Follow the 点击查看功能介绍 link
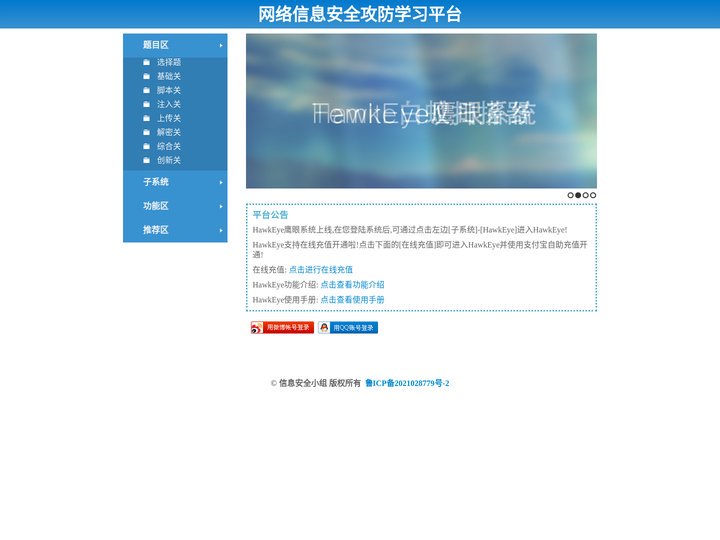 tap(352, 285)
